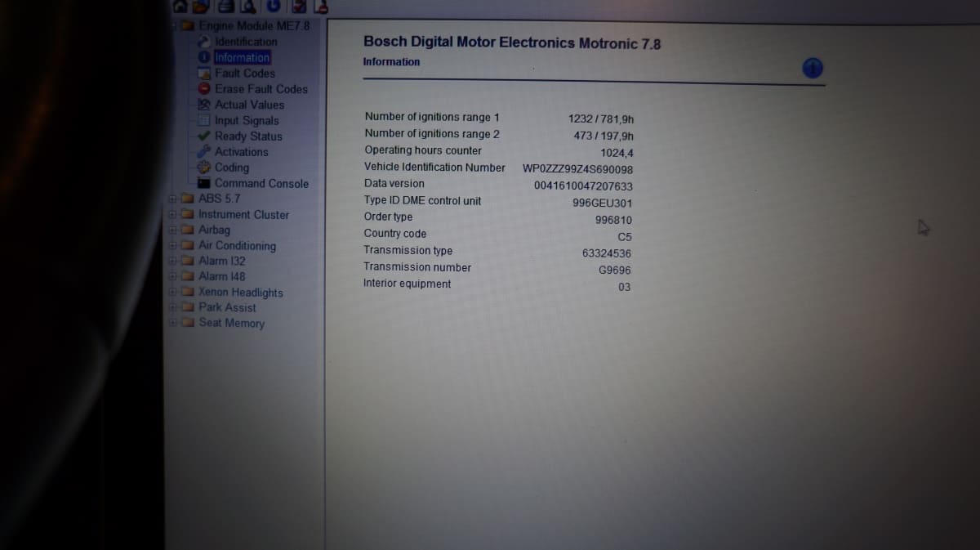Click the Ready Status green checkmark icon

205,136
